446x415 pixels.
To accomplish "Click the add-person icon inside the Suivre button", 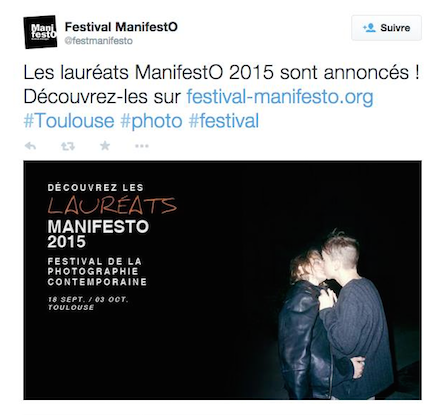I will point(369,28).
